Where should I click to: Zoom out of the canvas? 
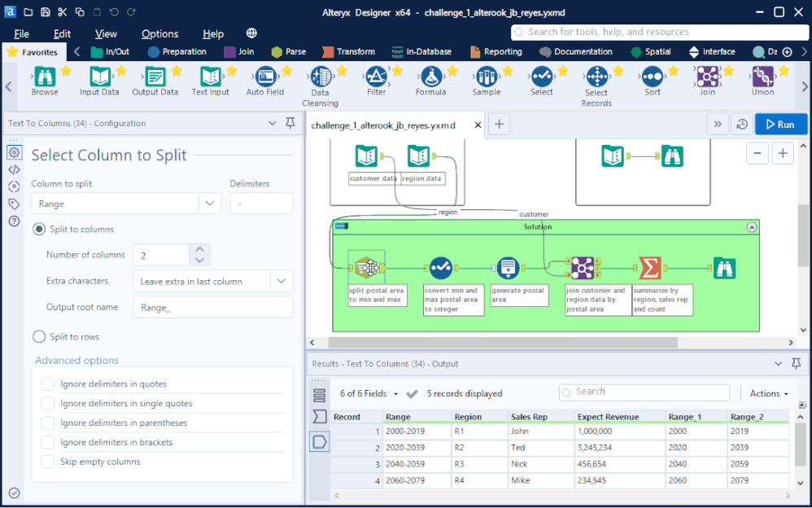757,153
